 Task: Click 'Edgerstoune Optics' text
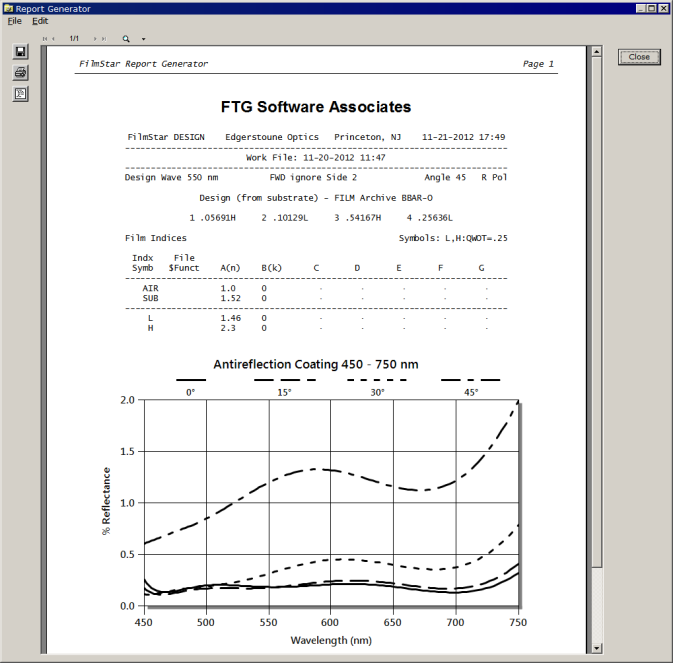coord(272,137)
